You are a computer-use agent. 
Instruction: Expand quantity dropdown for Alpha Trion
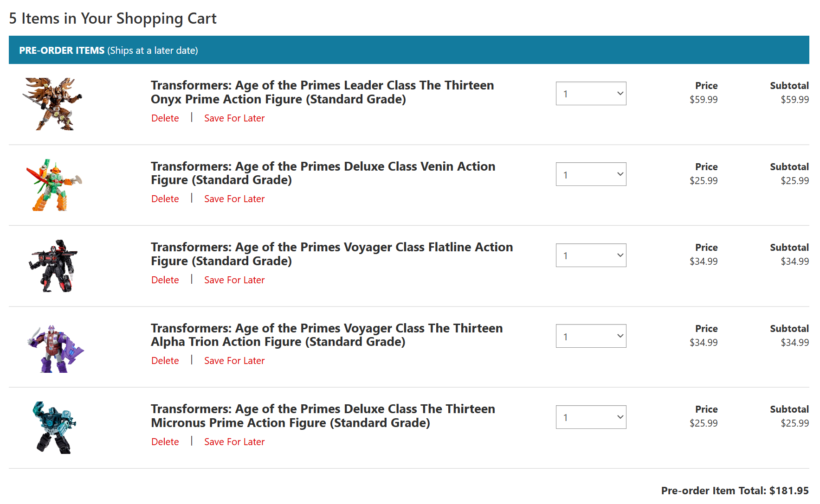click(x=591, y=336)
